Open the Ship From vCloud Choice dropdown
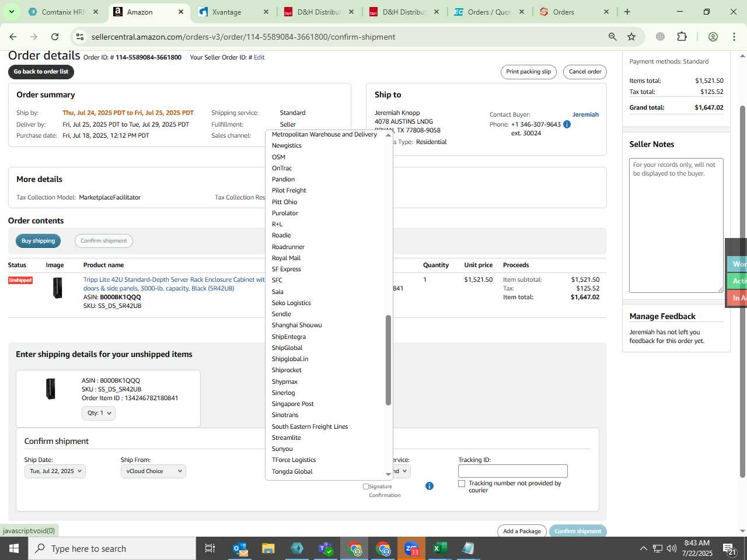 tap(153, 471)
